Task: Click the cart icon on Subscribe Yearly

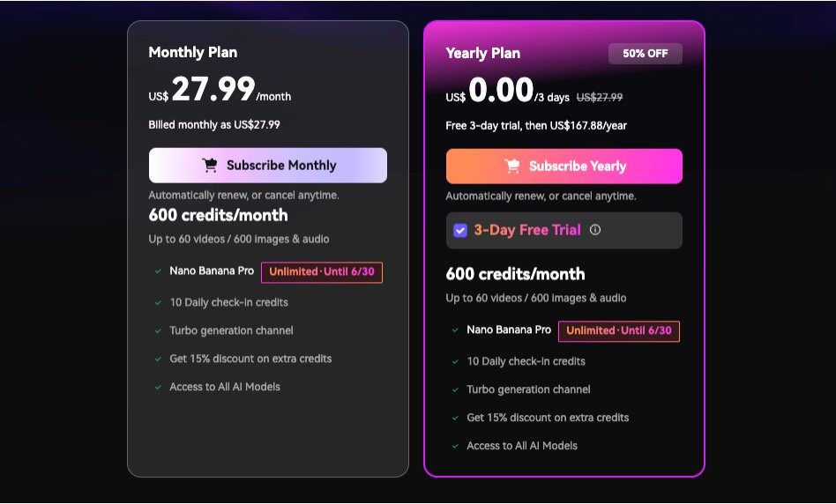Action: pos(511,166)
